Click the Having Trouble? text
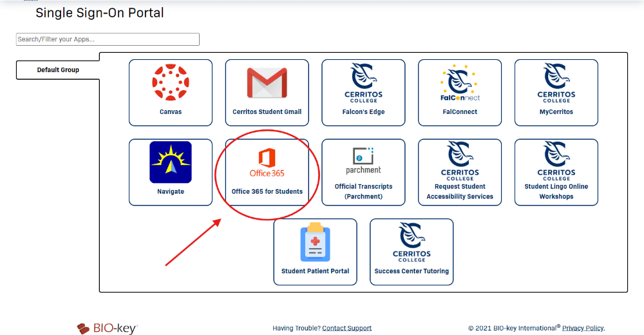Viewport: 644px width, 335px height. [x=296, y=328]
